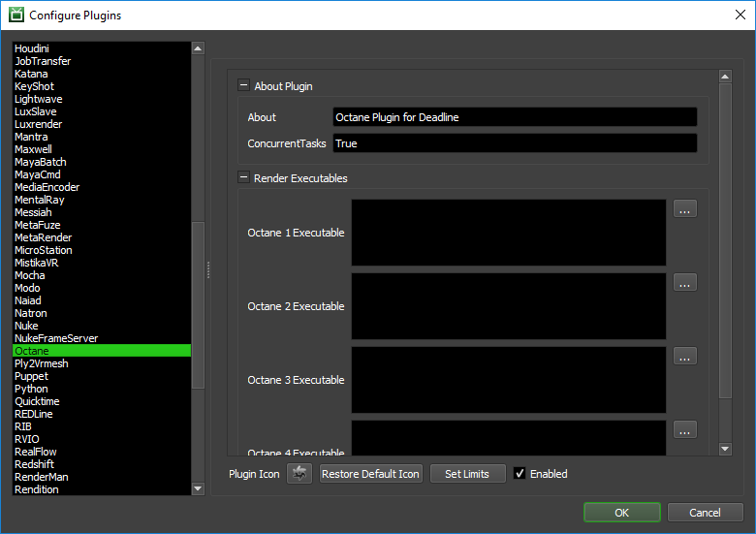Cancel the plugin configuration

706,513
